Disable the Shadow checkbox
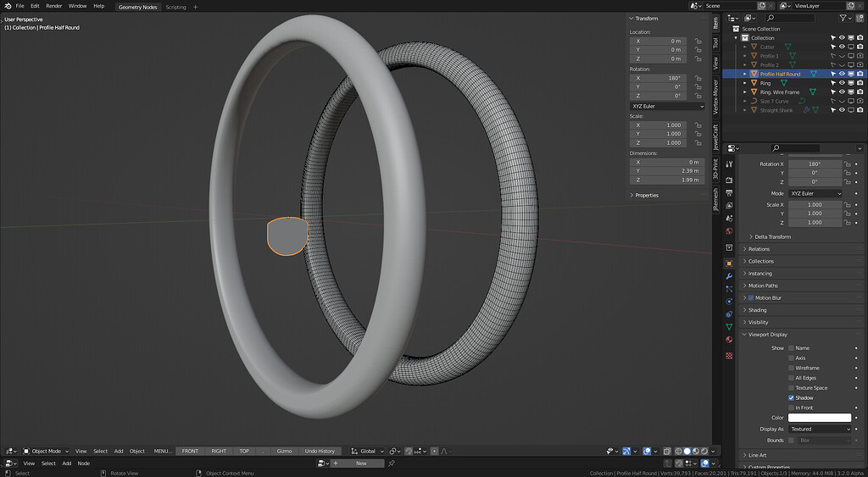Image resolution: width=868 pixels, height=477 pixels. click(791, 398)
